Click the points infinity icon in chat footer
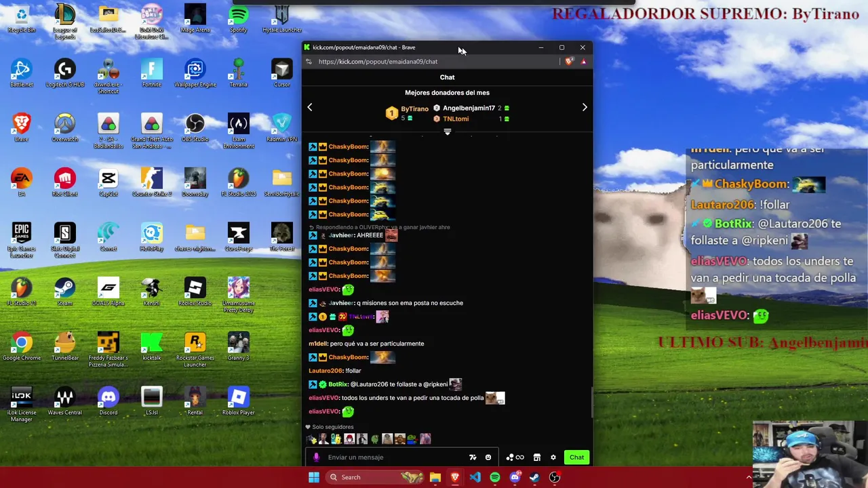868x488 pixels. pyautogui.click(x=515, y=457)
